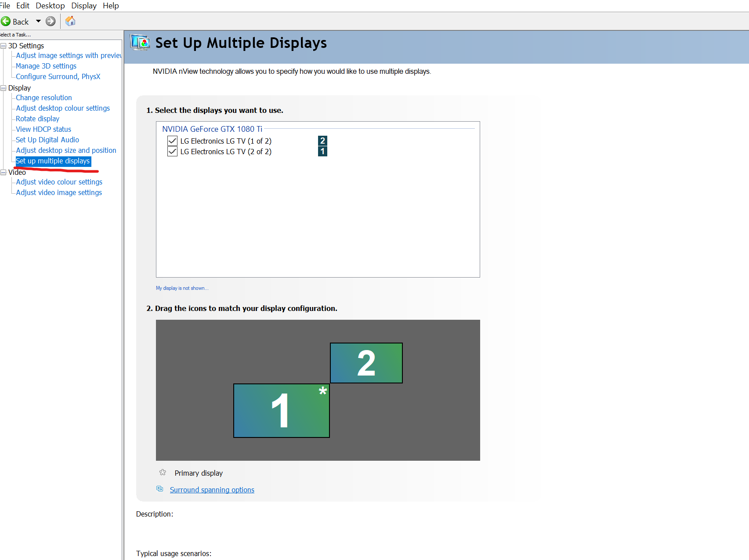Click the Set Up Multiple Displays header icon
The height and width of the screenshot is (560, 749).
[x=140, y=43]
